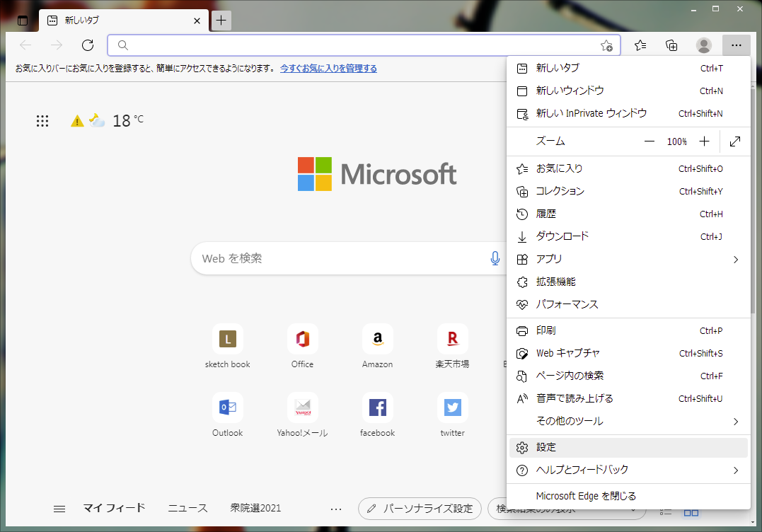The image size is (762, 532).
Task: Open the Collections toolbar icon
Action: point(671,45)
